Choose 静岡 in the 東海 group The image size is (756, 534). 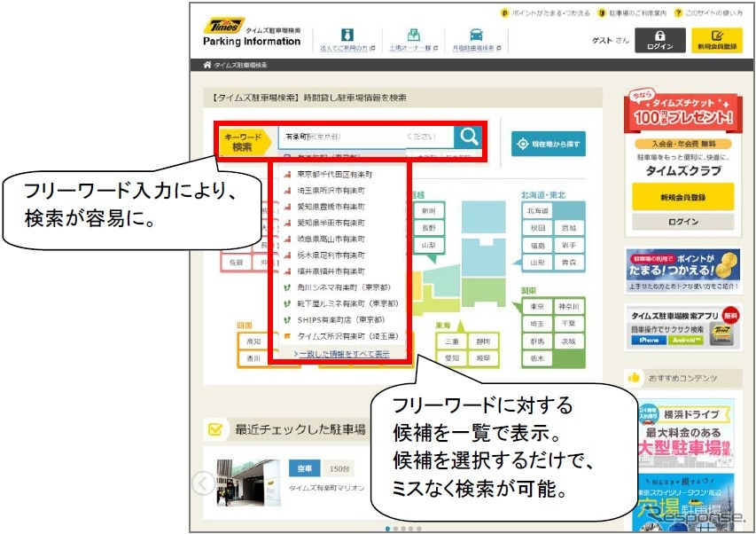click(x=483, y=342)
